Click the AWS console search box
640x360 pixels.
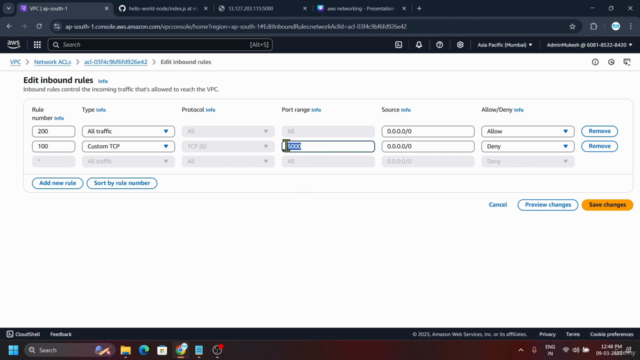tap(160, 44)
